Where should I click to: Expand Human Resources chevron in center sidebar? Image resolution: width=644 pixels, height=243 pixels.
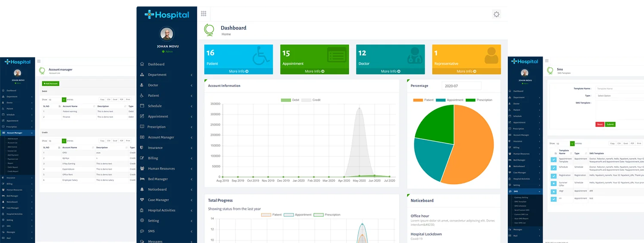191,169
